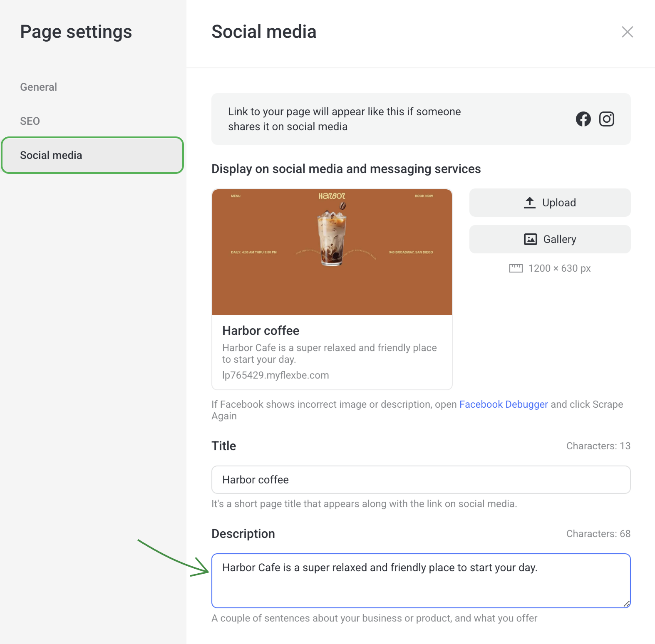Click the lp765429.myflexbe.com URL in preview

pos(275,375)
